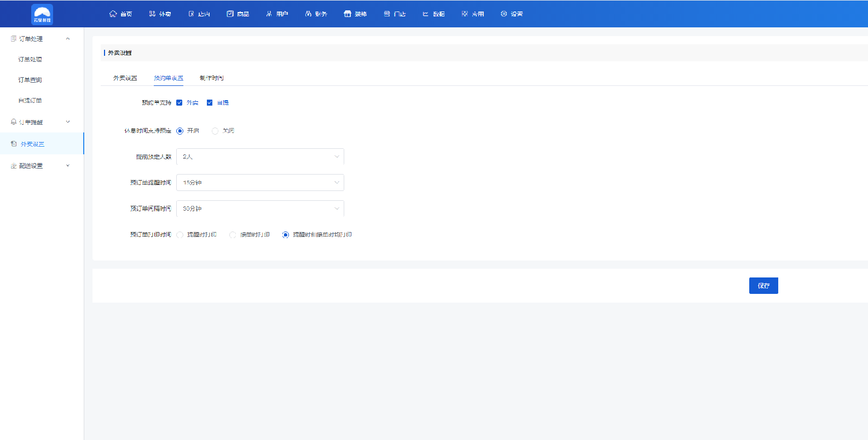Open the 用户 nav icon
Image resolution: width=868 pixels, height=440 pixels.
pyautogui.click(x=269, y=14)
